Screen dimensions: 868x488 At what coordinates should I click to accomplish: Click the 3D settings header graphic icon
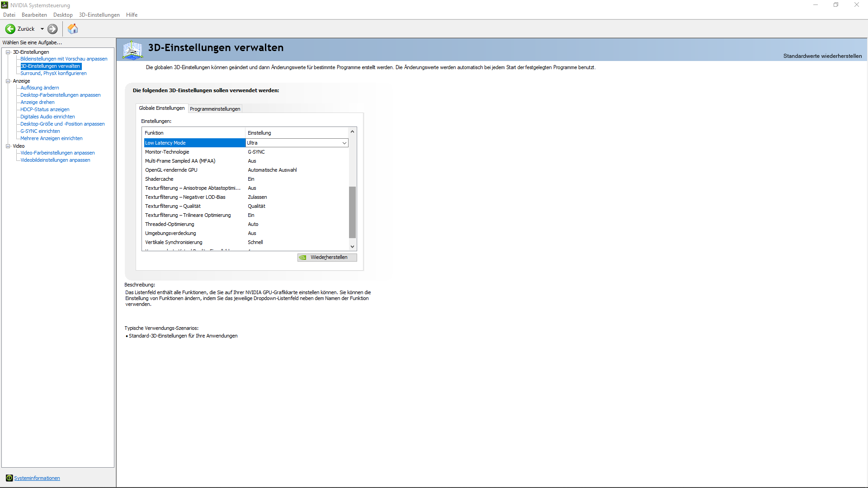coord(132,50)
